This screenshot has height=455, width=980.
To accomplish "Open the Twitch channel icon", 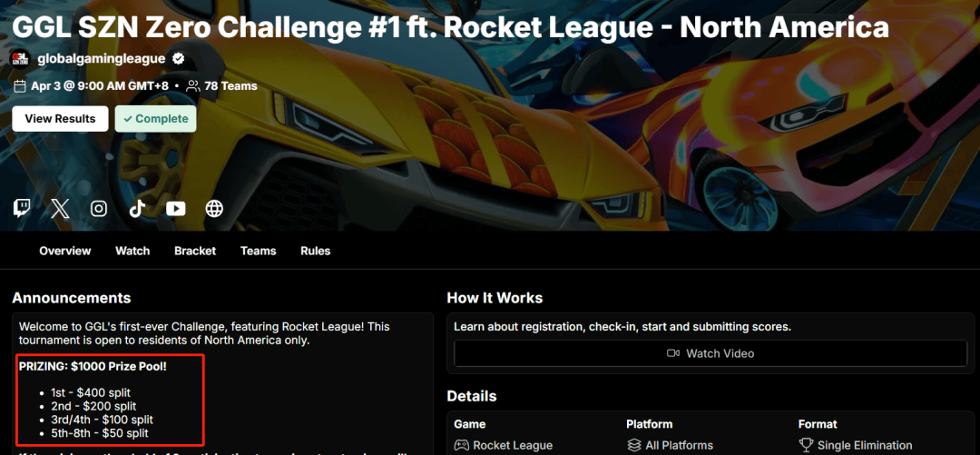I will pyautogui.click(x=21, y=208).
